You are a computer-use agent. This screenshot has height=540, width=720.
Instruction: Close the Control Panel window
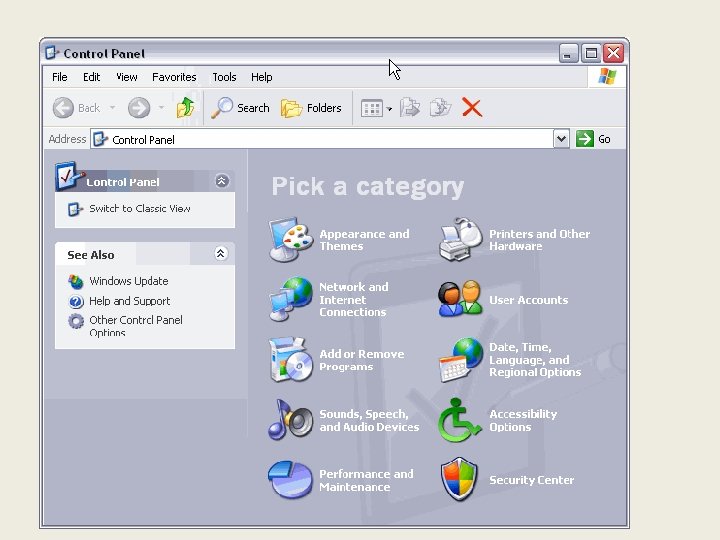pos(613,53)
